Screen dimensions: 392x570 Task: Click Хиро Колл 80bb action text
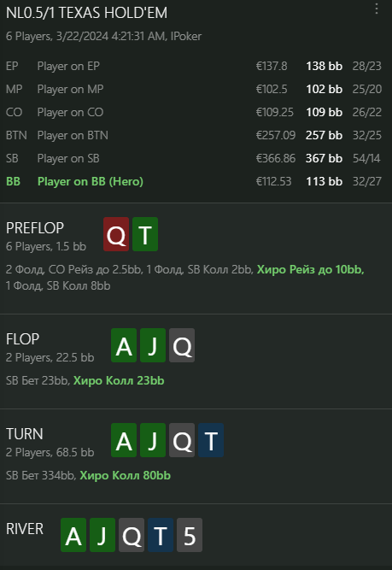[x=125, y=475]
